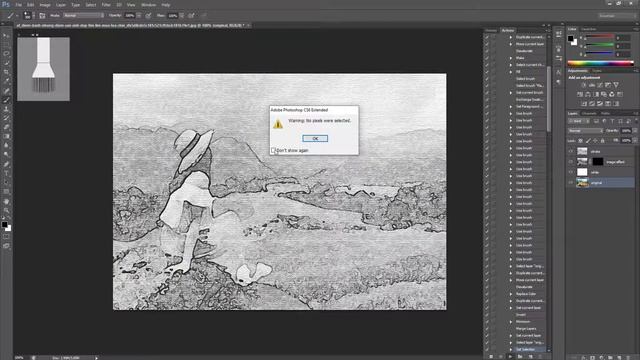This screenshot has width=640, height=360.
Task: Expand the Set Foreground action step
Action: (511, 107)
